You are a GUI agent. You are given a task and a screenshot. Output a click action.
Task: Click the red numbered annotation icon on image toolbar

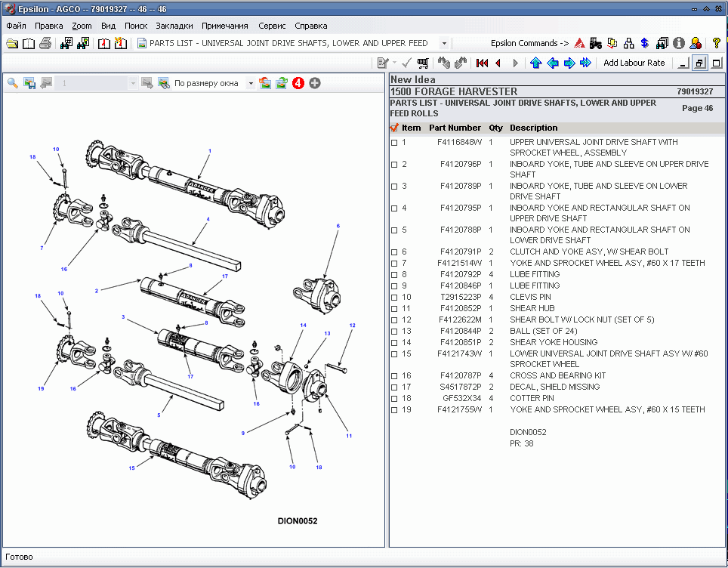click(x=298, y=83)
